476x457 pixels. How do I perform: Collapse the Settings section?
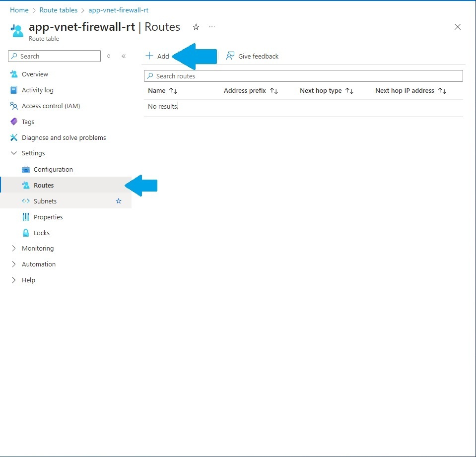pos(14,153)
